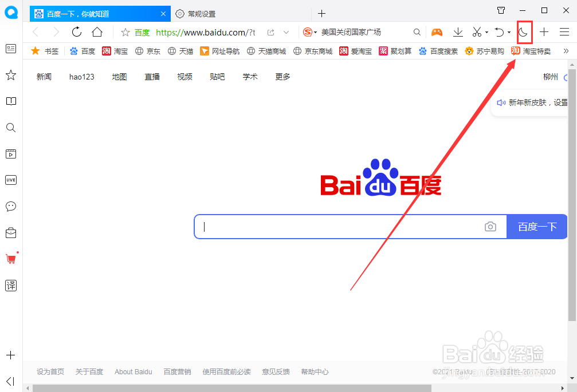Go to the browser home page icon
Image resolution: width=577 pixels, height=392 pixels.
(97, 32)
